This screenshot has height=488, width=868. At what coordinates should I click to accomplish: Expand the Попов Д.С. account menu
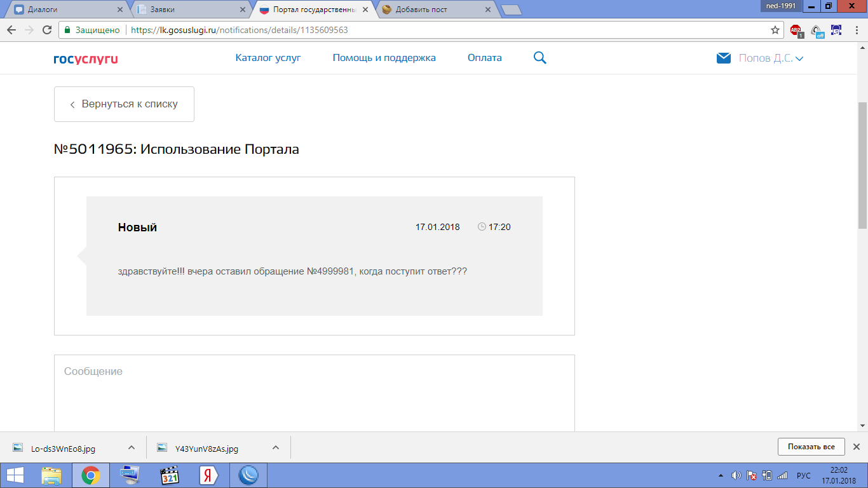click(771, 58)
